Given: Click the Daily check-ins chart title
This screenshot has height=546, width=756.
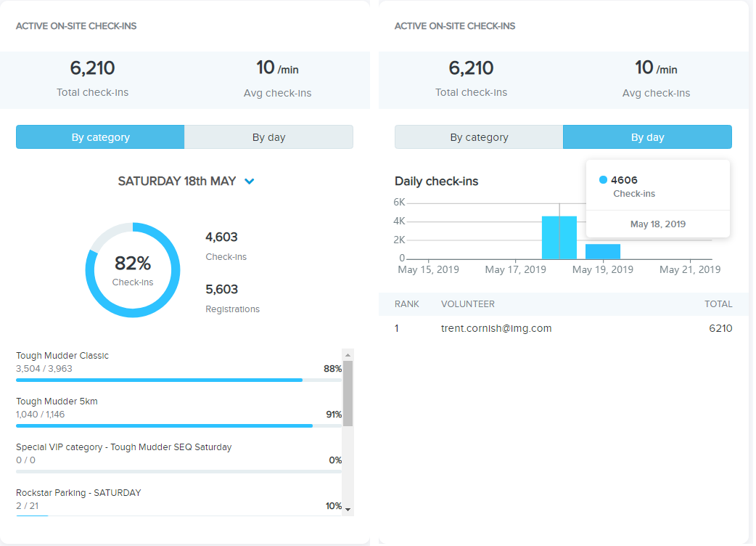Looking at the screenshot, I should click(x=436, y=181).
